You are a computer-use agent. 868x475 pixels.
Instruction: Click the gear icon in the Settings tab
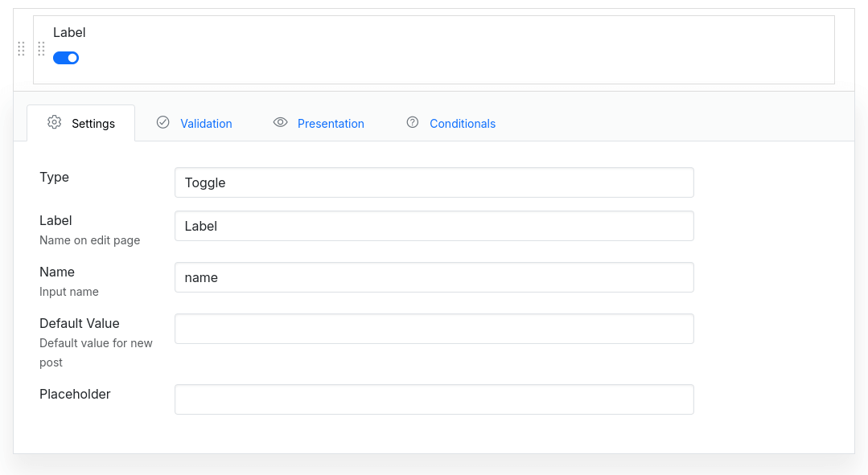point(54,122)
